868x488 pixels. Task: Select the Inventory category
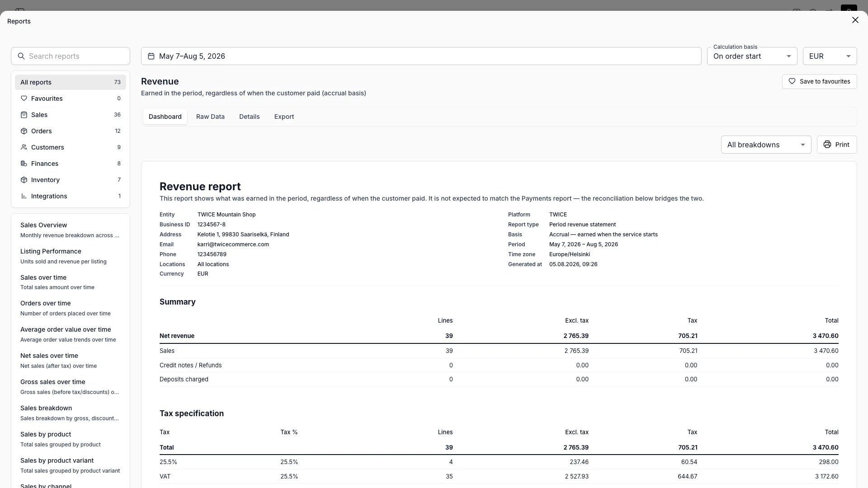[71, 180]
